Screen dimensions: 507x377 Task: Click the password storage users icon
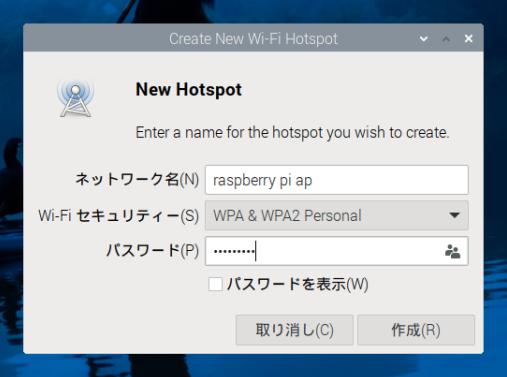click(x=452, y=251)
